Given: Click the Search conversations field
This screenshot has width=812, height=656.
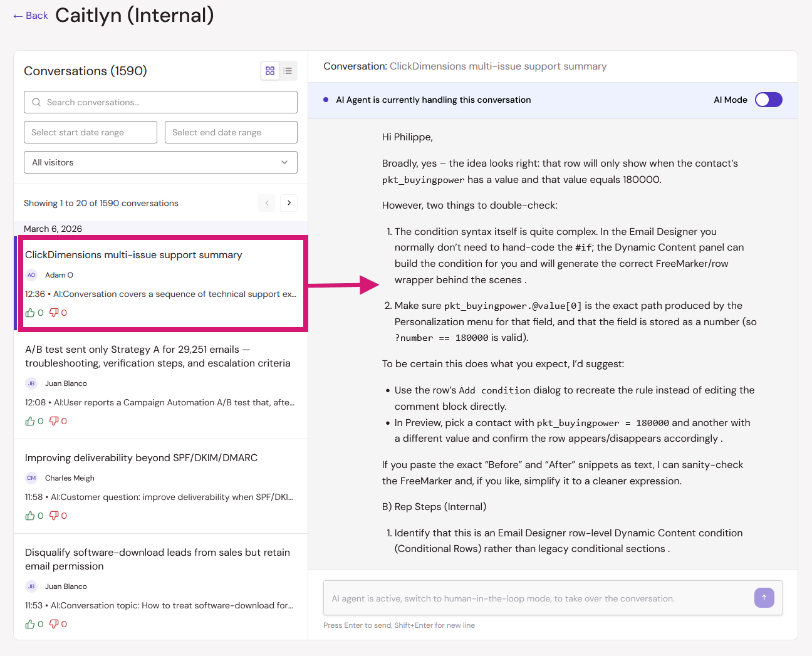Looking at the screenshot, I should pyautogui.click(x=160, y=102).
